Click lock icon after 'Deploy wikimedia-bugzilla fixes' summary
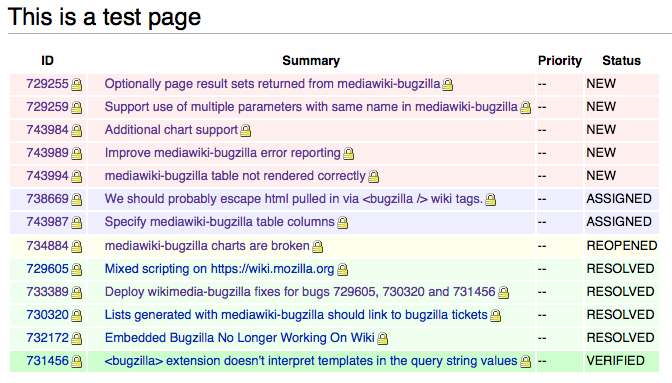The height and width of the screenshot is (383, 672). point(504,293)
